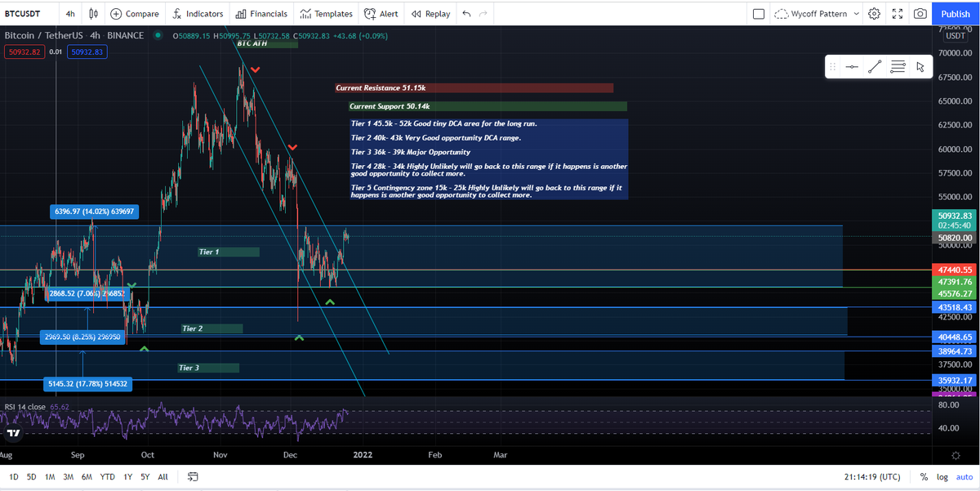This screenshot has height=491, width=980.
Task: Pick the parallel lines drawing tool
Action: tap(898, 67)
